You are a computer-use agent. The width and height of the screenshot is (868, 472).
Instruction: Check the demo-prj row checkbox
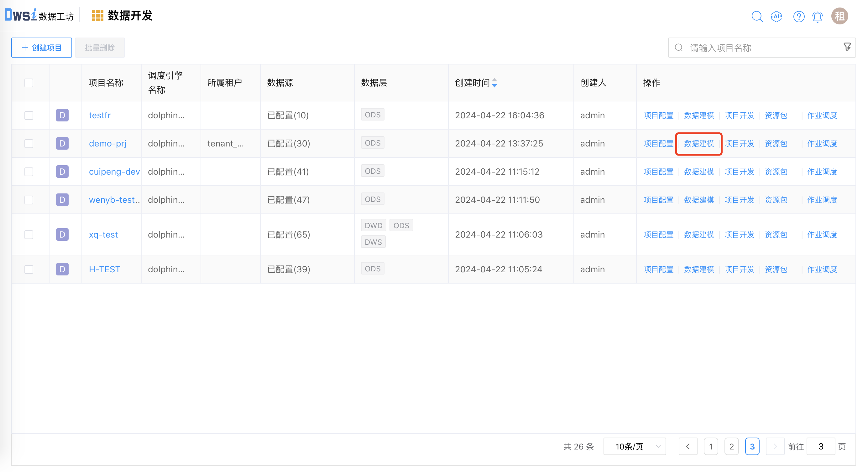tap(29, 143)
